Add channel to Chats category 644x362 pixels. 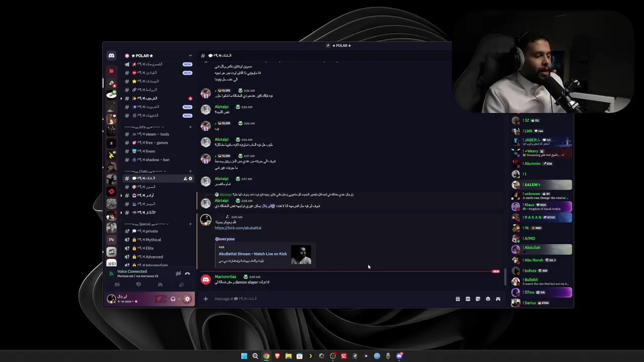(x=190, y=171)
